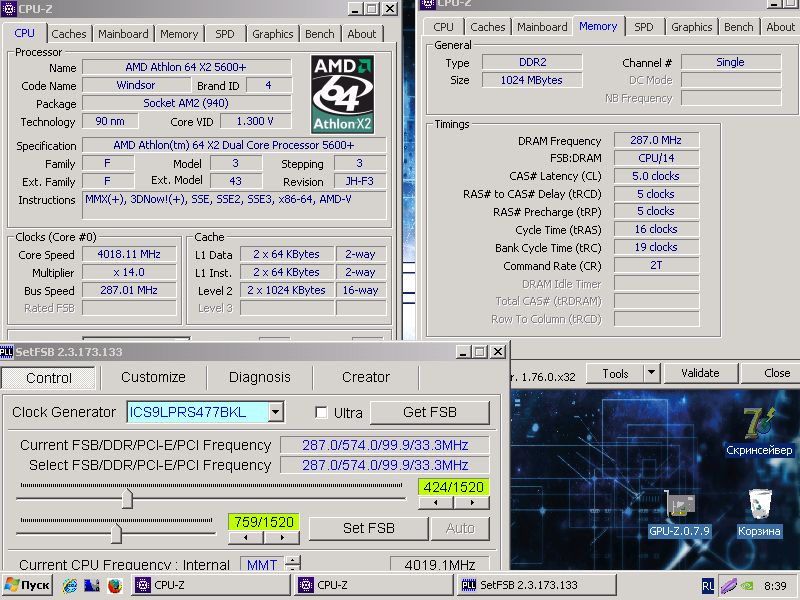Click Core Speed value 4018.11 MHz
This screenshot has width=800, height=600.
[129, 254]
